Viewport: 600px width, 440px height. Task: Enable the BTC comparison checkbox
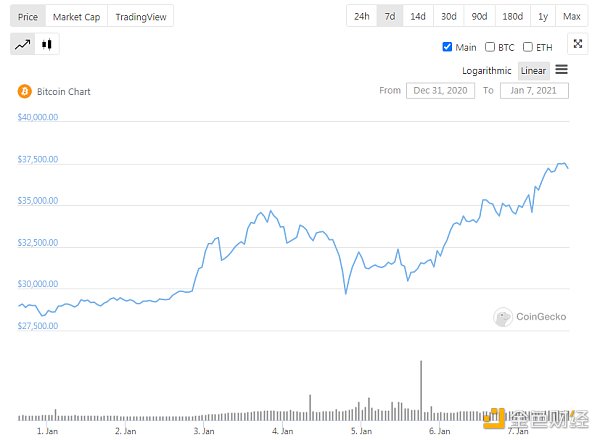pos(490,47)
